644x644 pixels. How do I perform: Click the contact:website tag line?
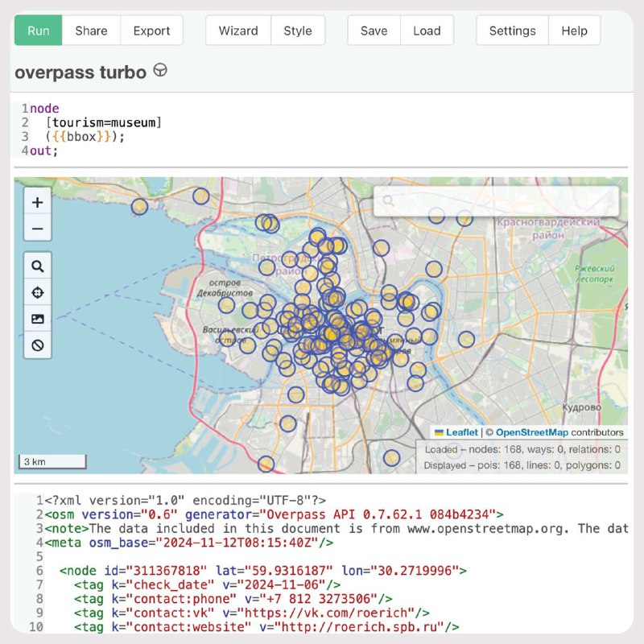266,627
